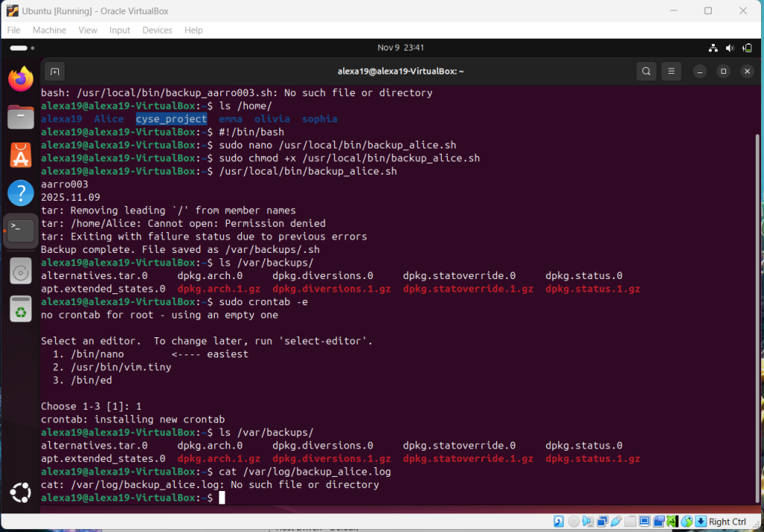This screenshot has height=532, width=764.
Task: Open Firefox from the Ubuntu dock
Action: pyautogui.click(x=21, y=78)
